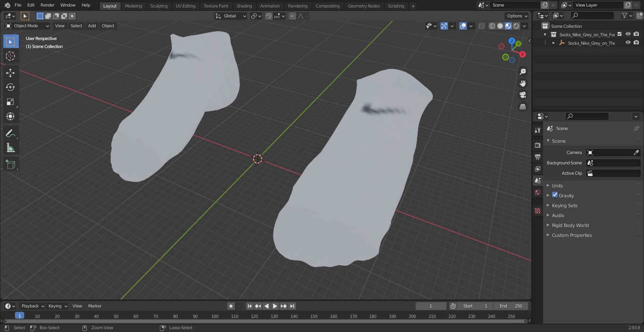Activate the Annotate pencil tool
The image size is (644, 332).
click(10, 133)
